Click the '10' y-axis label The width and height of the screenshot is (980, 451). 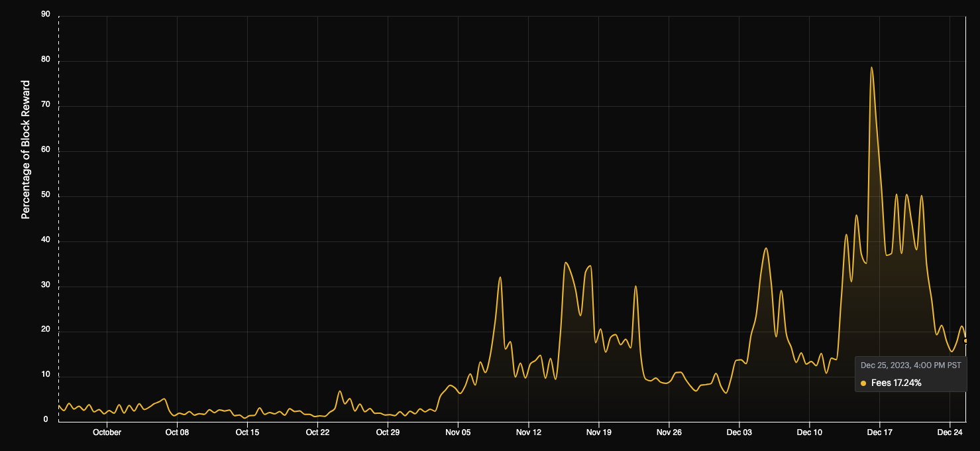tap(46, 375)
